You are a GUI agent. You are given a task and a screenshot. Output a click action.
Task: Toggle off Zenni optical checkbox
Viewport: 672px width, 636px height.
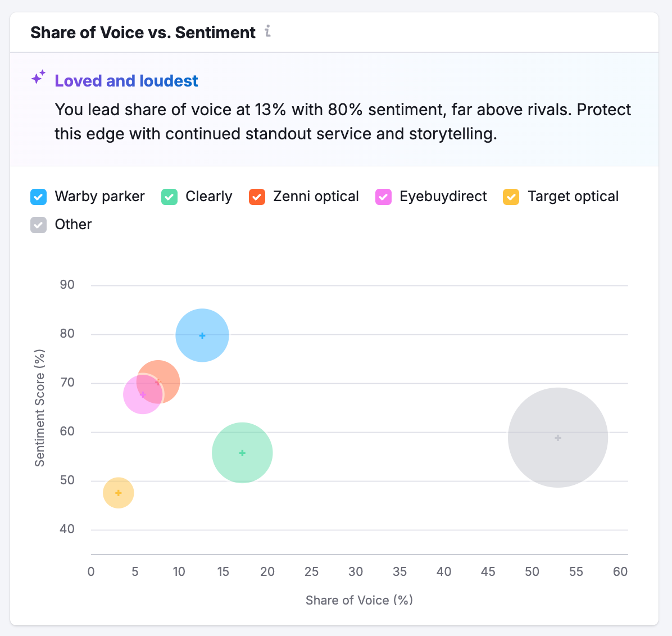(x=257, y=197)
